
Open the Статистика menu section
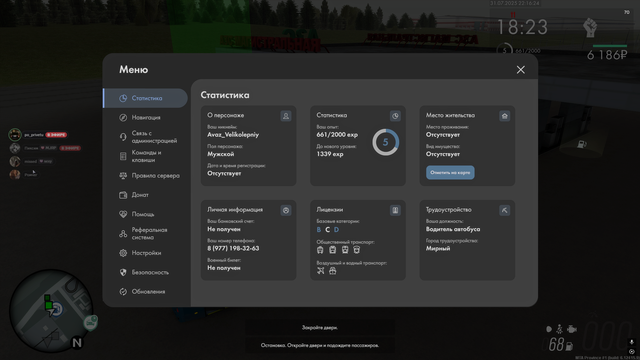coord(146,98)
